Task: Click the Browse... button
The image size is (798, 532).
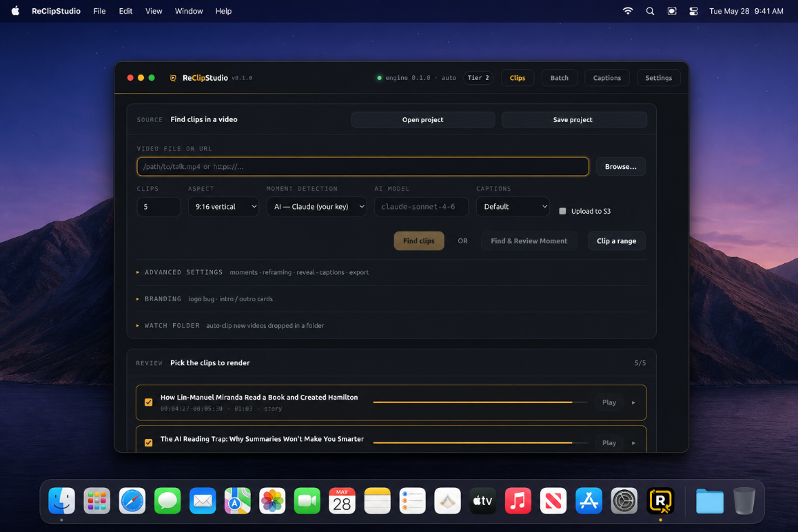Action: pyautogui.click(x=620, y=167)
